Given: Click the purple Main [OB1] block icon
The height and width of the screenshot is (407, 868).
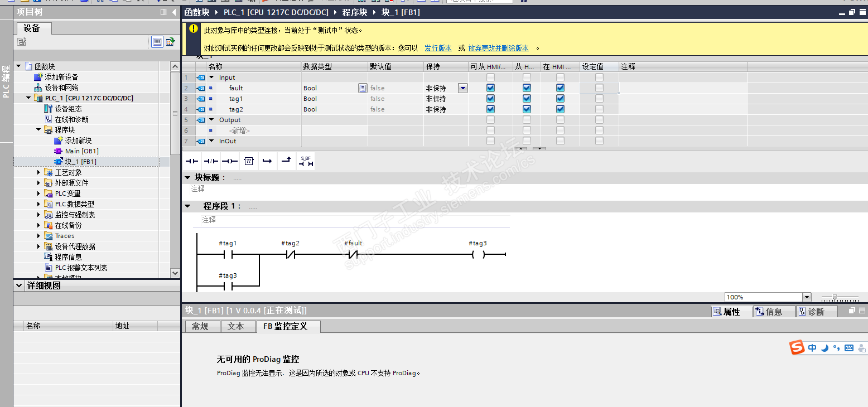Looking at the screenshot, I should 59,151.
